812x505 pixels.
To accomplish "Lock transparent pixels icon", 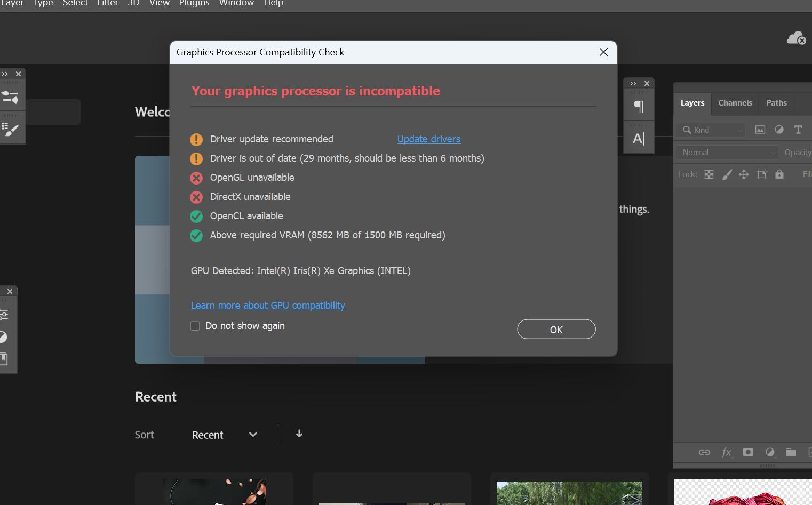I will click(709, 174).
